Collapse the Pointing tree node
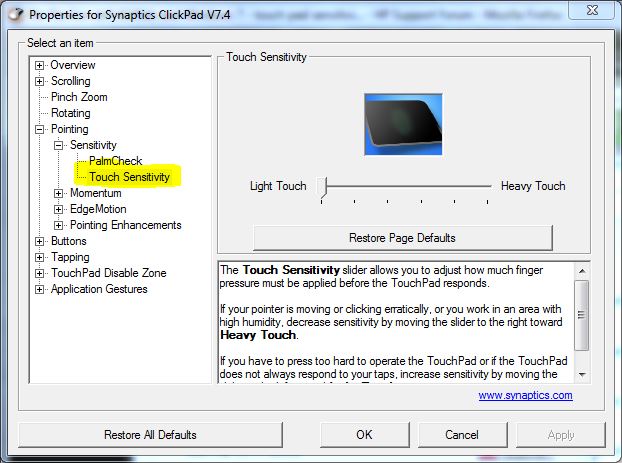Viewport: 622px width, 463px height. point(39,129)
